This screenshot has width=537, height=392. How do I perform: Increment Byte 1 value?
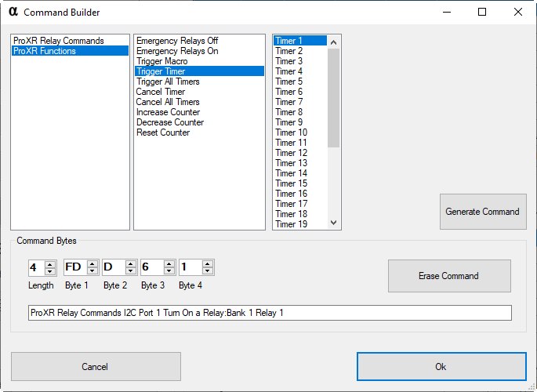[x=93, y=264]
